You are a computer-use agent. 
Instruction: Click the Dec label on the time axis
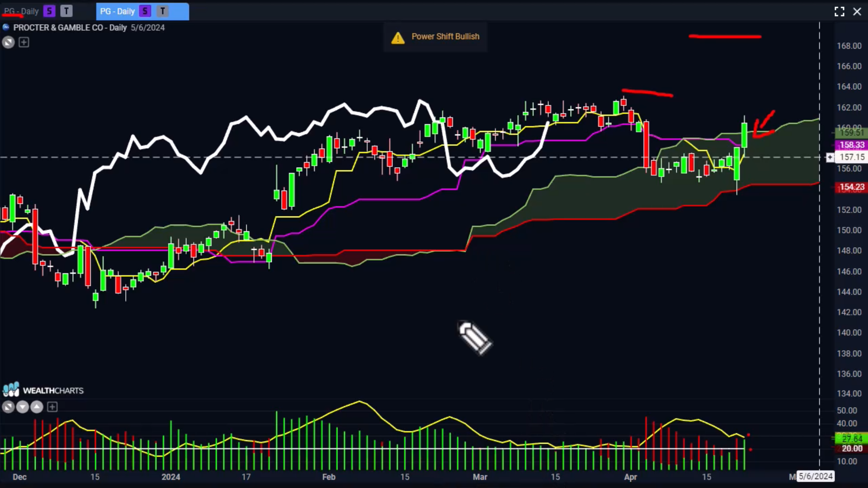[19, 477]
